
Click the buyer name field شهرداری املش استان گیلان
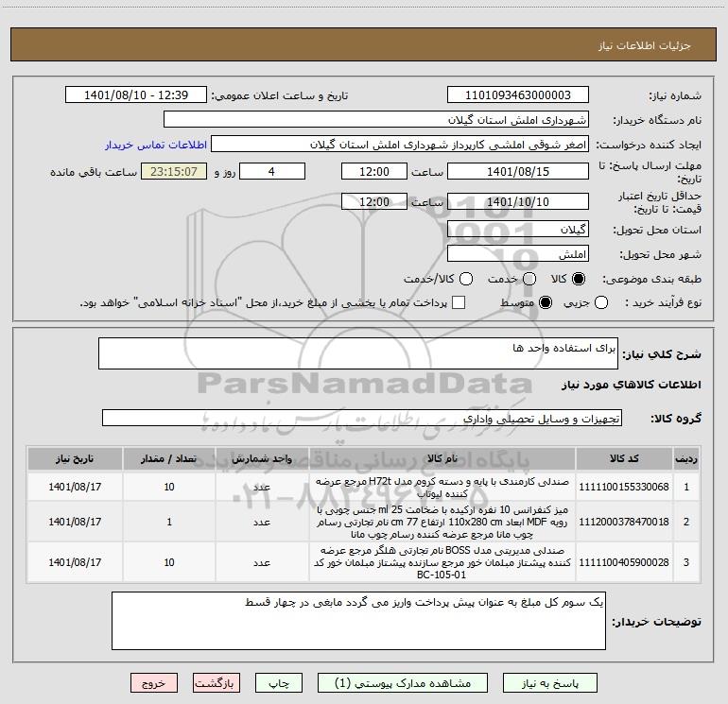[376, 119]
